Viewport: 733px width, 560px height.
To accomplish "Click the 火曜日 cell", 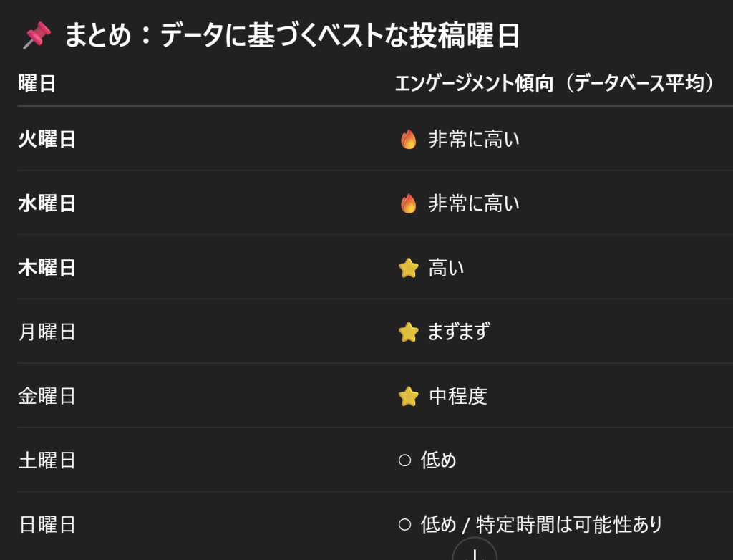I will pos(47,139).
